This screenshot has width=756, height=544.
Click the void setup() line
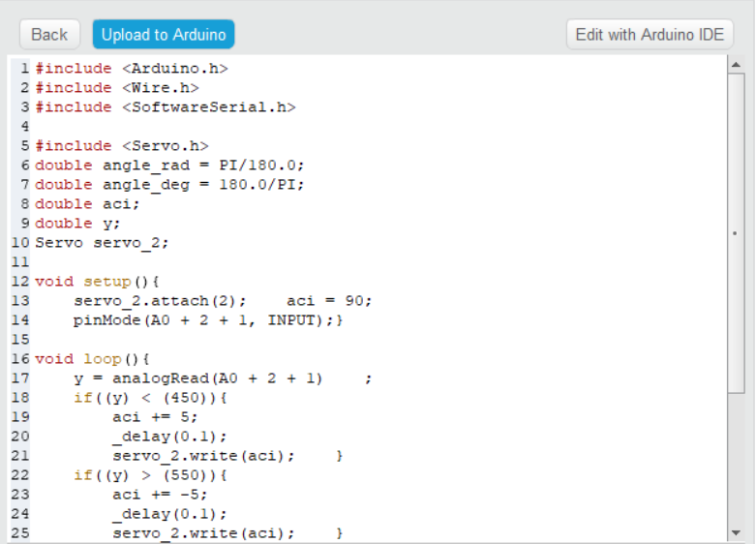tap(96, 282)
